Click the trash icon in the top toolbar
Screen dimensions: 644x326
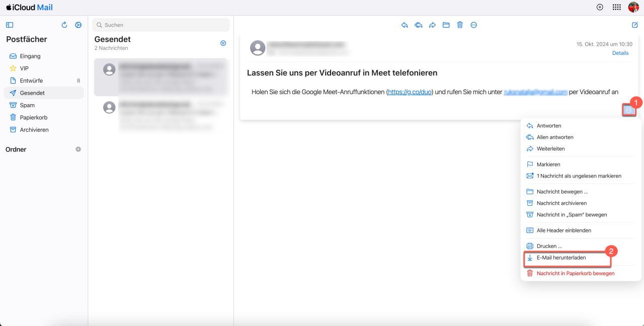[460, 25]
